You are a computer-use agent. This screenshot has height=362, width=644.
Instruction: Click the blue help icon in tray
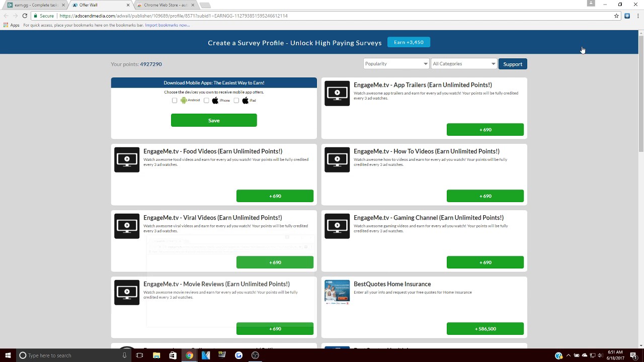[558, 355]
